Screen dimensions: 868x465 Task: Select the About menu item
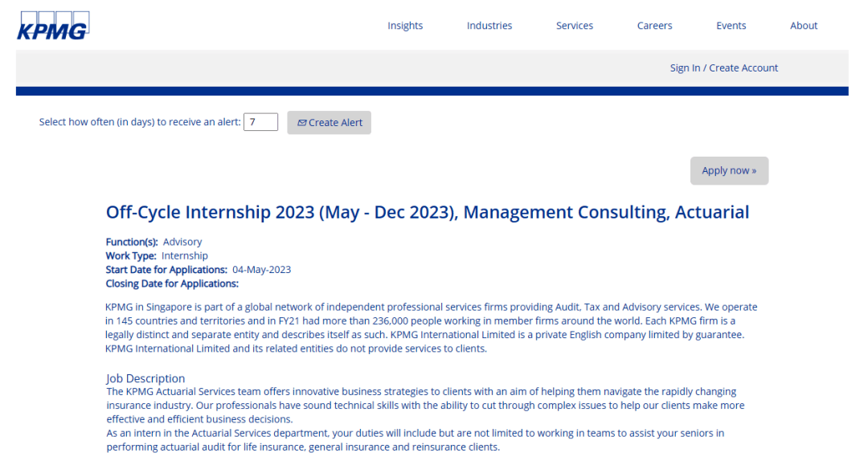[804, 26]
